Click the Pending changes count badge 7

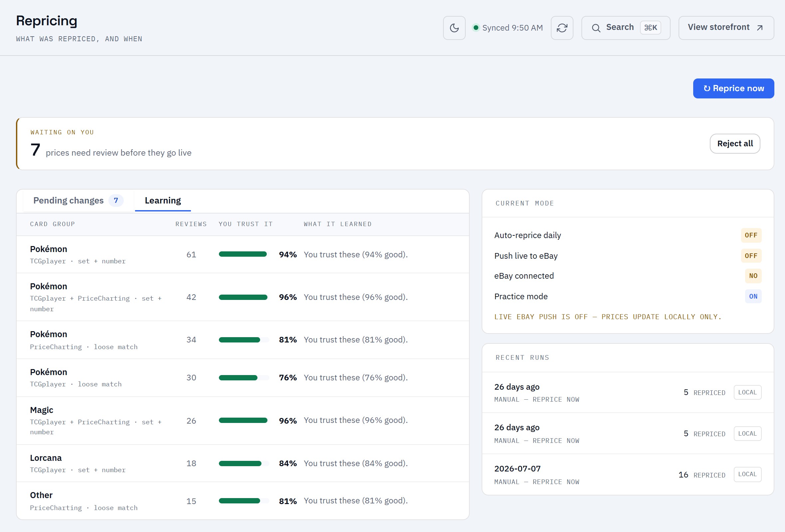click(x=116, y=200)
